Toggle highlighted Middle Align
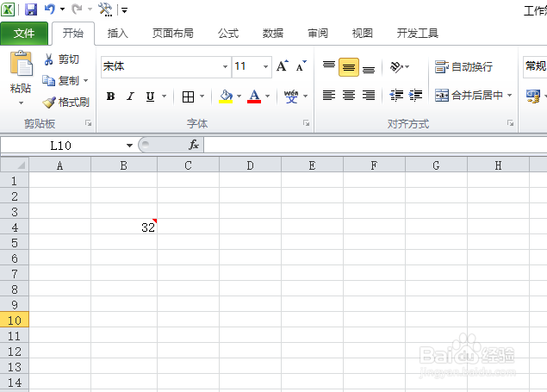This screenshot has width=547, height=392. (x=349, y=67)
